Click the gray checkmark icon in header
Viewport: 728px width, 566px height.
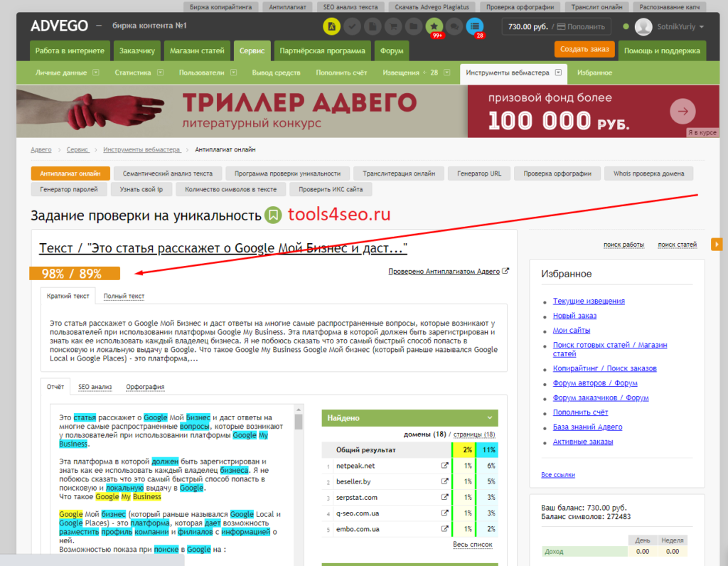click(x=353, y=26)
